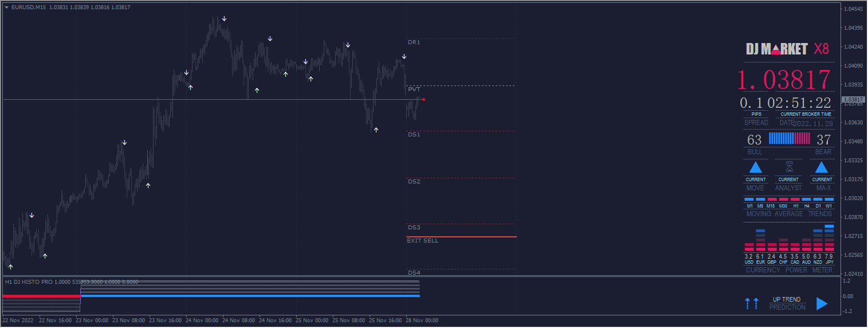Click the large red 1.03817 price readout
Screen dimensions: 868x328
(783, 80)
